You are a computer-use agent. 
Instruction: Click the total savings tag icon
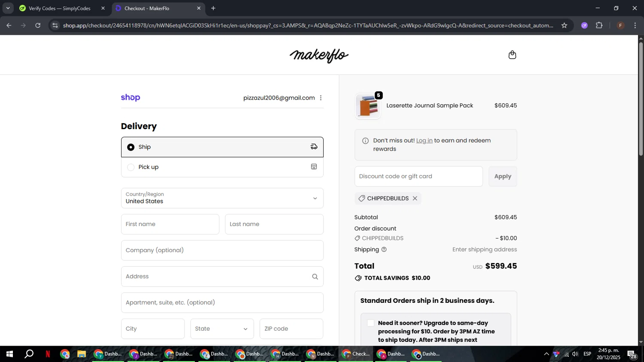(358, 278)
